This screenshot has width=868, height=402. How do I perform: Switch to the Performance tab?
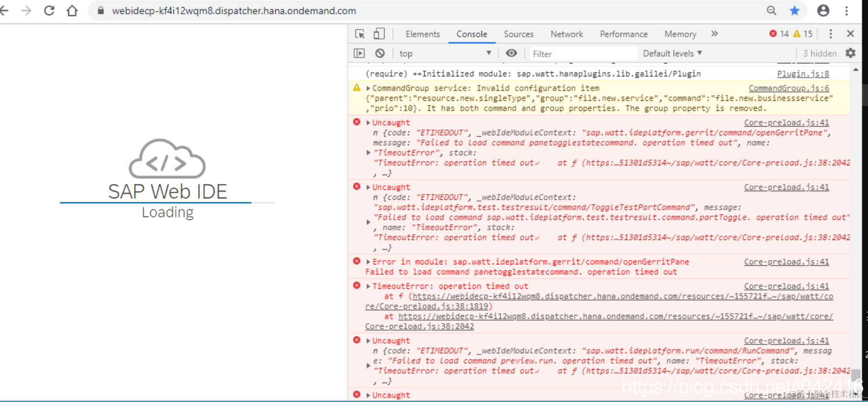click(x=624, y=34)
